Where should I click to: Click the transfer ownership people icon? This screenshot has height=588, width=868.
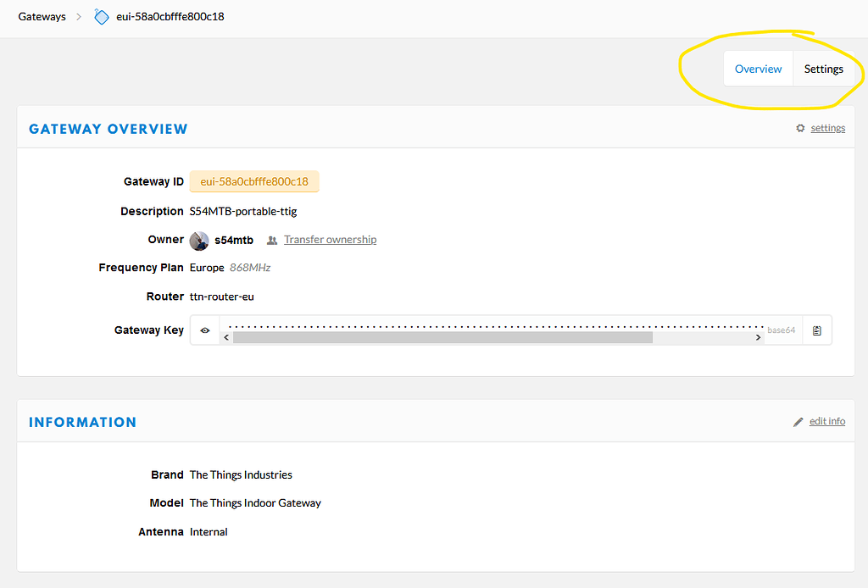(x=272, y=240)
